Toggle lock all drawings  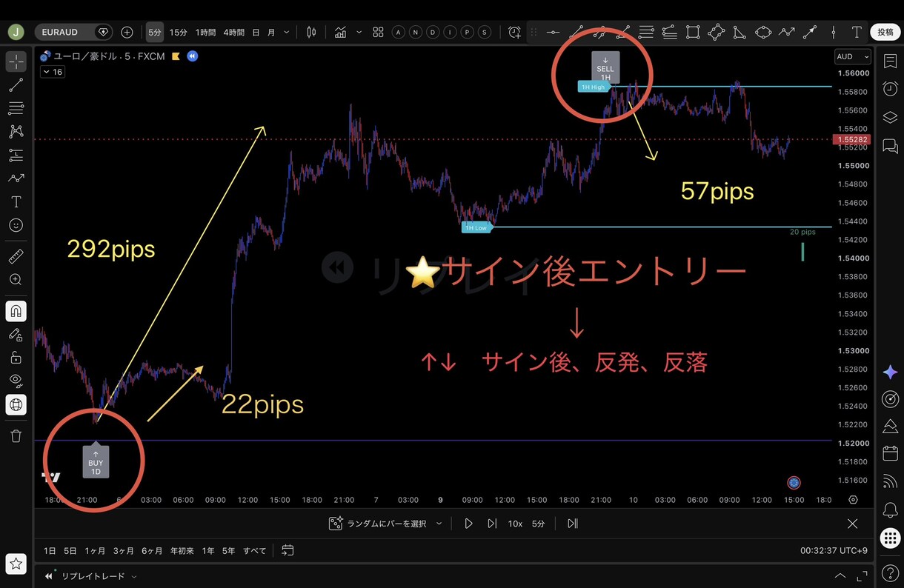point(16,358)
